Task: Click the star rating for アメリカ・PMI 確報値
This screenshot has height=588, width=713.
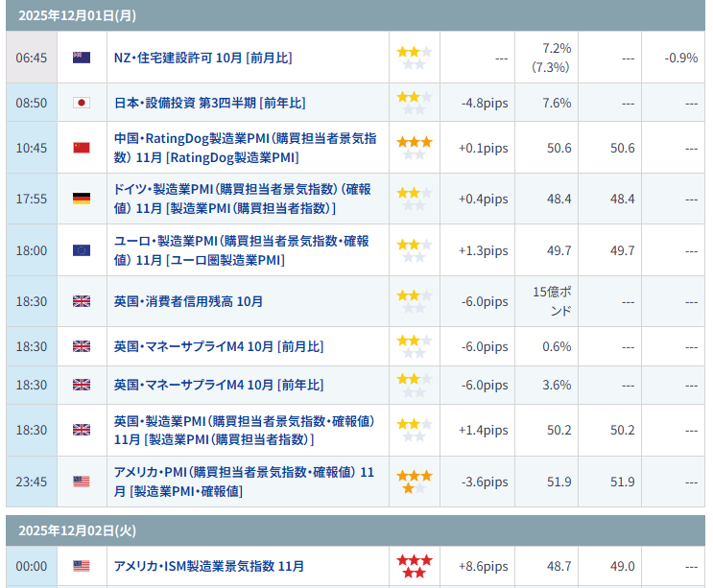Action: coord(415,482)
